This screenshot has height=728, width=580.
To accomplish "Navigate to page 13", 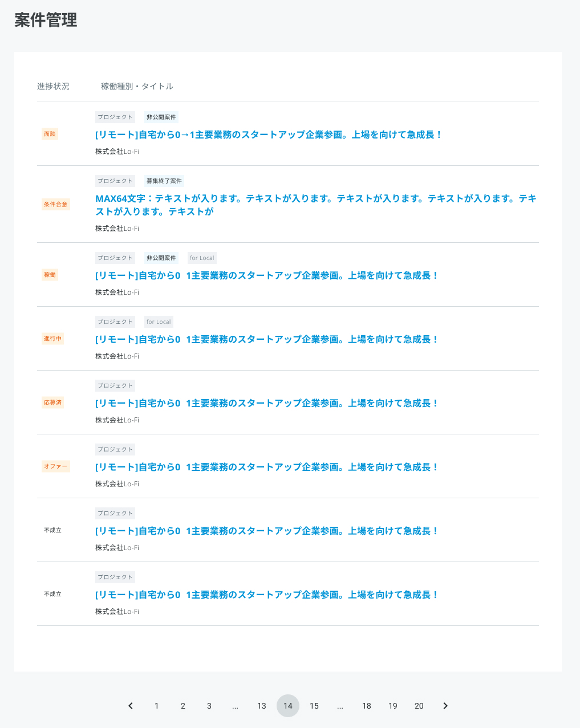I will coord(262,706).
